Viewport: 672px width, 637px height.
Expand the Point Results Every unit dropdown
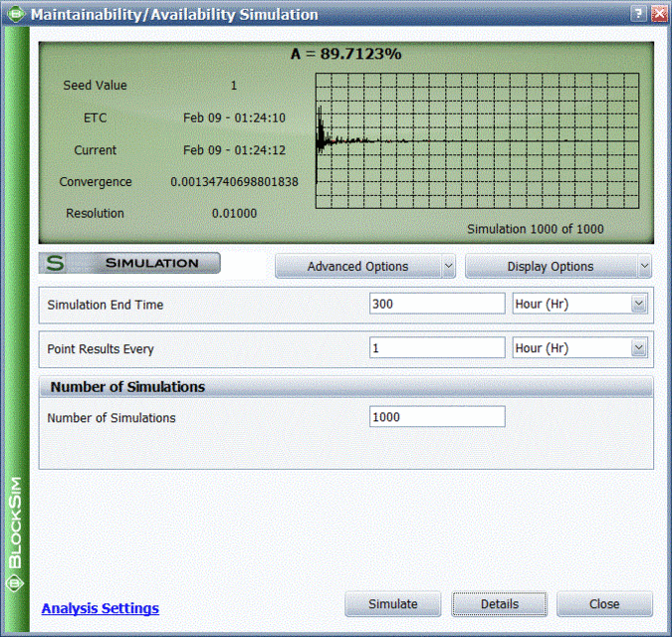click(638, 347)
